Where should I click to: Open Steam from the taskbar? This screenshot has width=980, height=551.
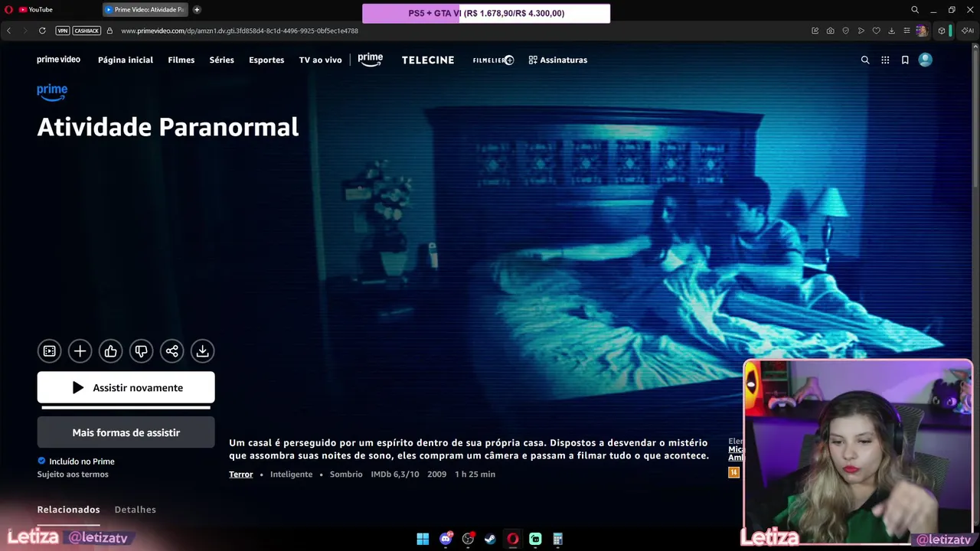(x=490, y=539)
